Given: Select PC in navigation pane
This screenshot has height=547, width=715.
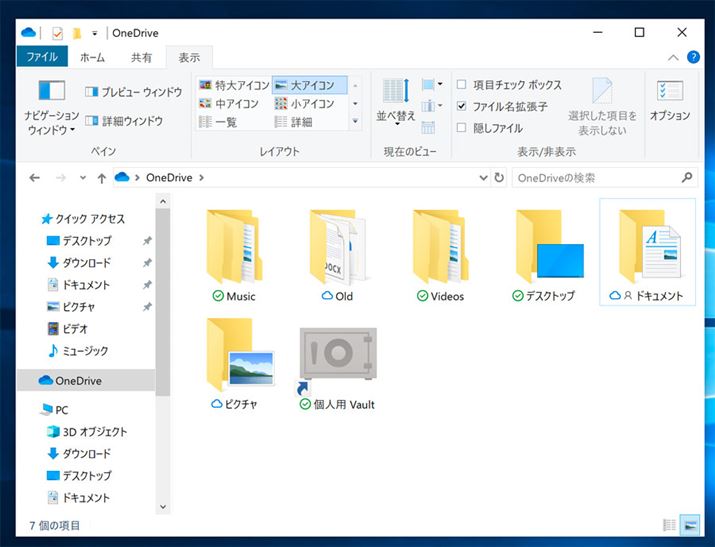Looking at the screenshot, I should (x=54, y=410).
